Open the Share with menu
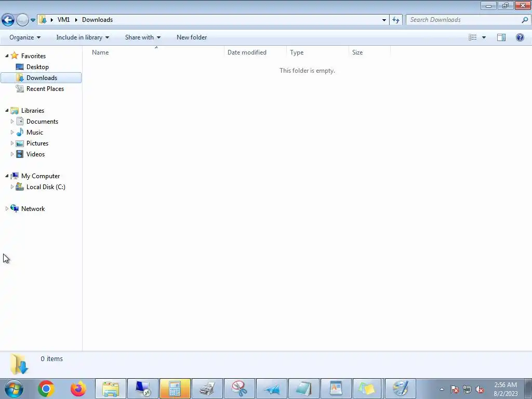The image size is (532, 399). (142, 37)
